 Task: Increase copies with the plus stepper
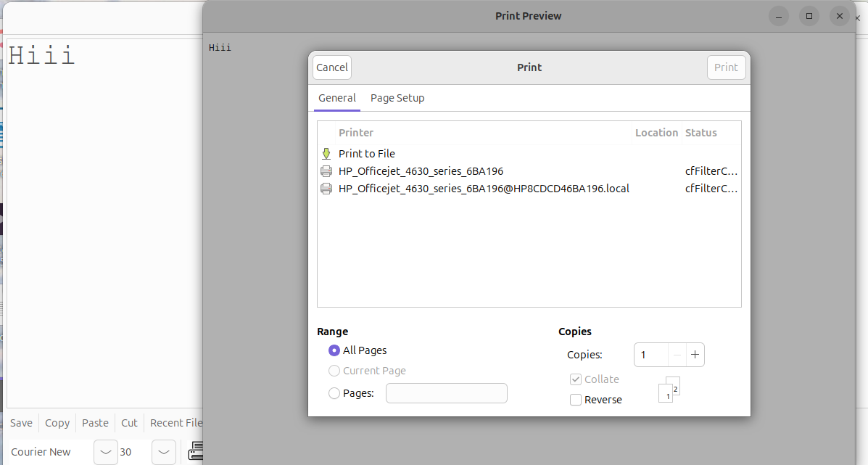click(695, 355)
